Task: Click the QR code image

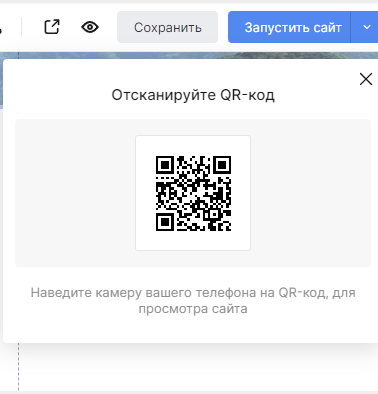Action: 193,193
